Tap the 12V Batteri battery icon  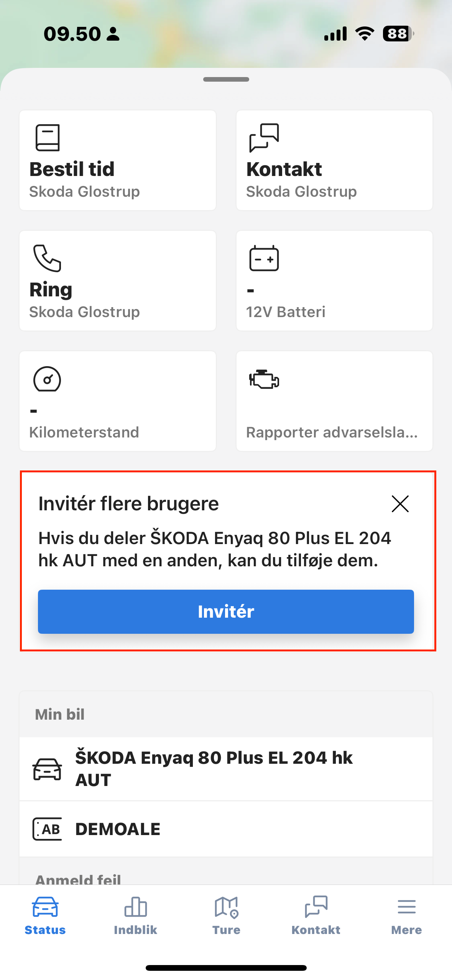point(264,258)
